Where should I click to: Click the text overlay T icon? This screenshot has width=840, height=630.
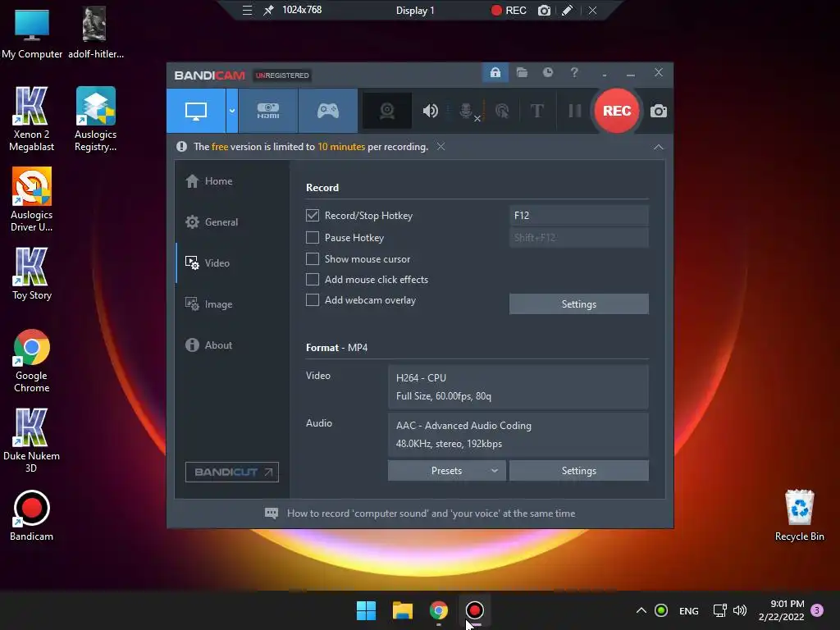536,111
